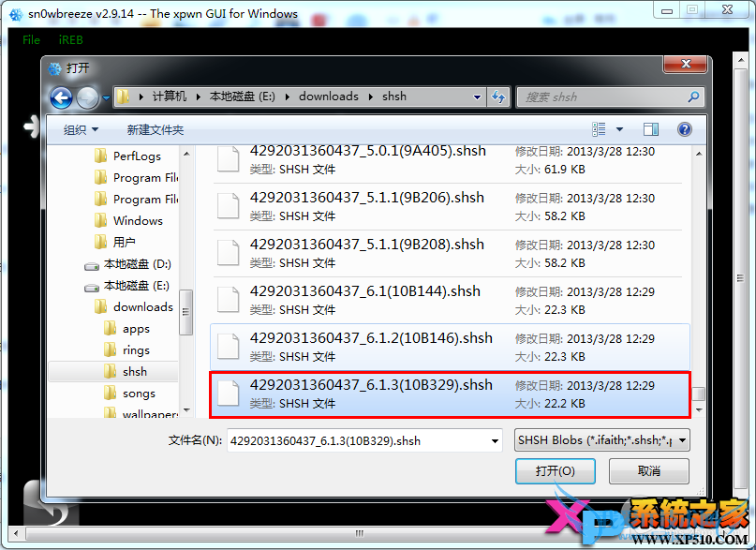Screen dimensions: 756x550
Task: Click the refresh button next to the address bar
Action: pos(498,97)
